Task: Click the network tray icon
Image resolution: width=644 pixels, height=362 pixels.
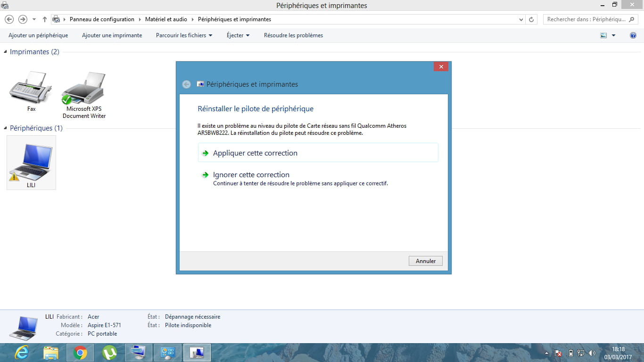Action: tap(581, 353)
